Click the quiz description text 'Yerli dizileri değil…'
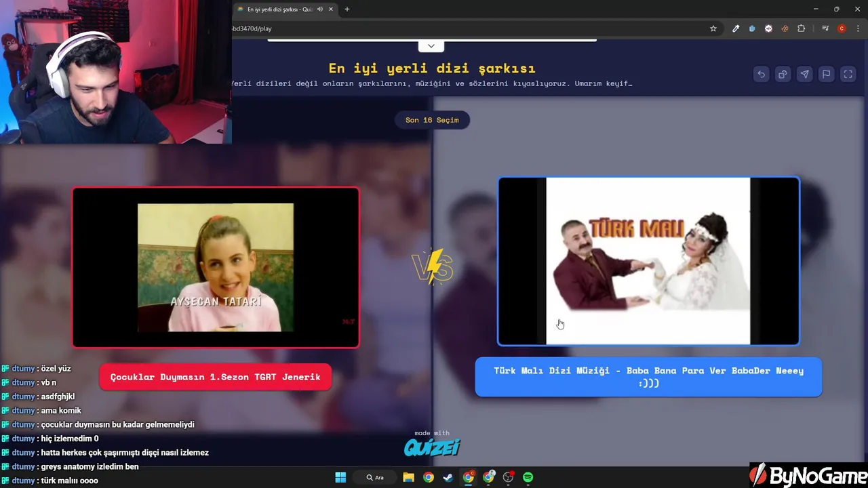 (x=432, y=83)
